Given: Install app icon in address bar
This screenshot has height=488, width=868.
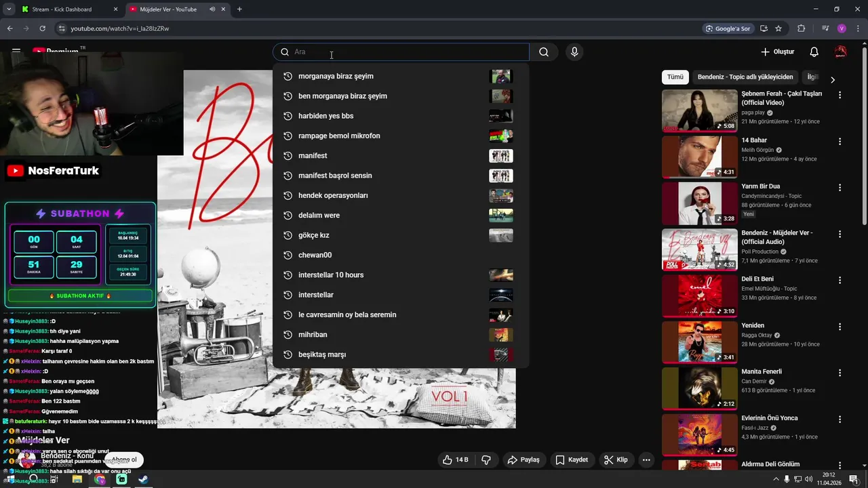Looking at the screenshot, I should 764,28.
